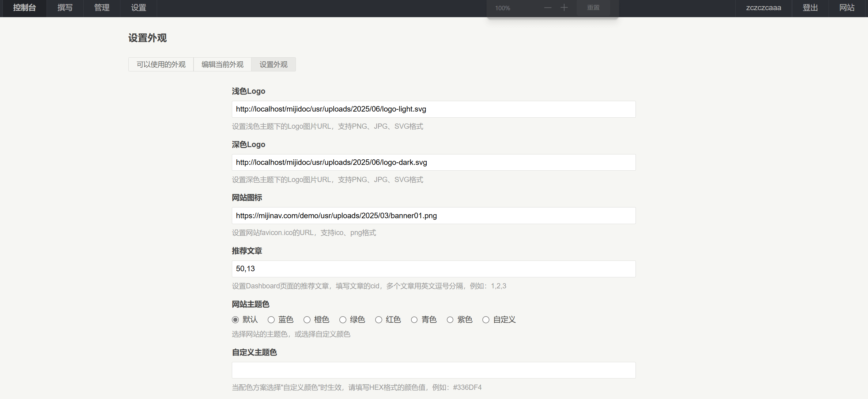Select the 橙色 theme color radio
868x399 pixels.
tap(307, 320)
